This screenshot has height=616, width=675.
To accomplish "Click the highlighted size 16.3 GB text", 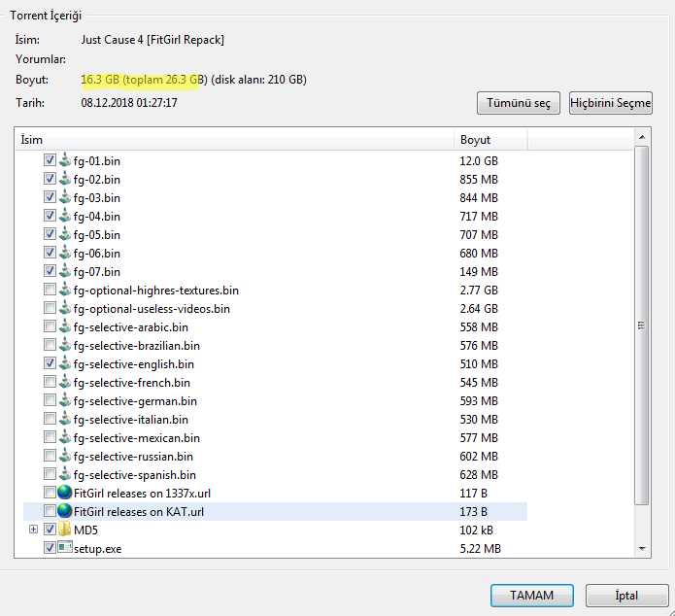I will click(100, 80).
